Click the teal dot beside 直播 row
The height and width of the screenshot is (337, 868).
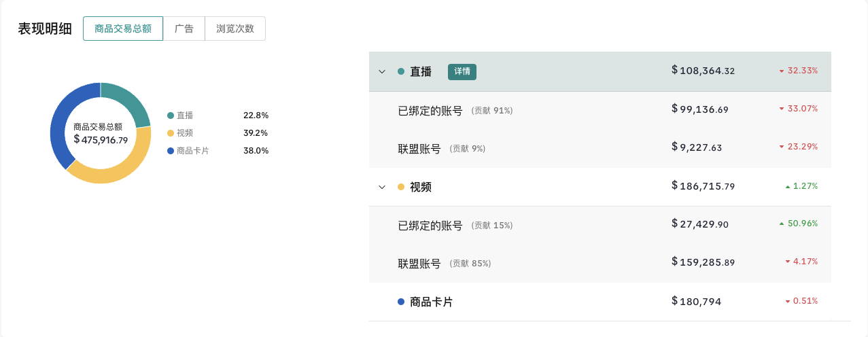[x=401, y=71]
